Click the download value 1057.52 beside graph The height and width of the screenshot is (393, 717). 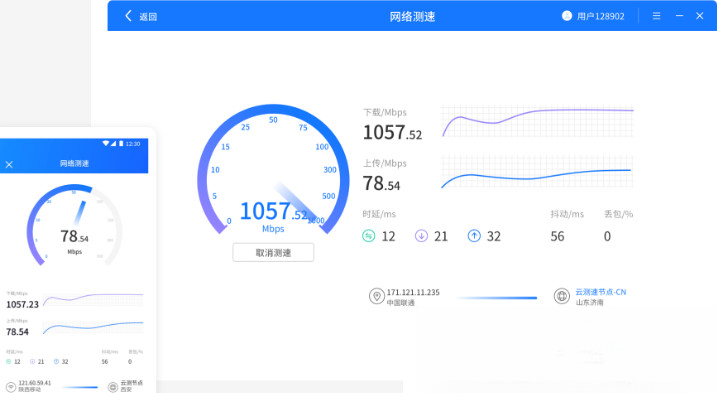tap(392, 133)
